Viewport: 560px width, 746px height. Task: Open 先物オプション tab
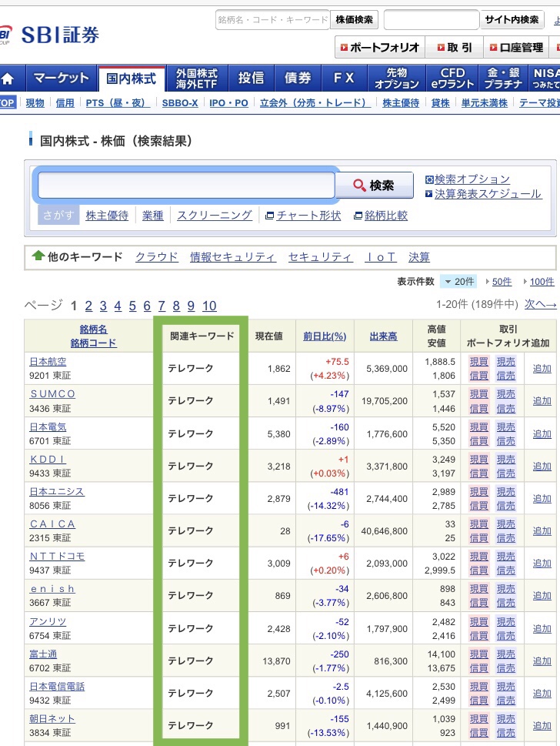point(397,79)
